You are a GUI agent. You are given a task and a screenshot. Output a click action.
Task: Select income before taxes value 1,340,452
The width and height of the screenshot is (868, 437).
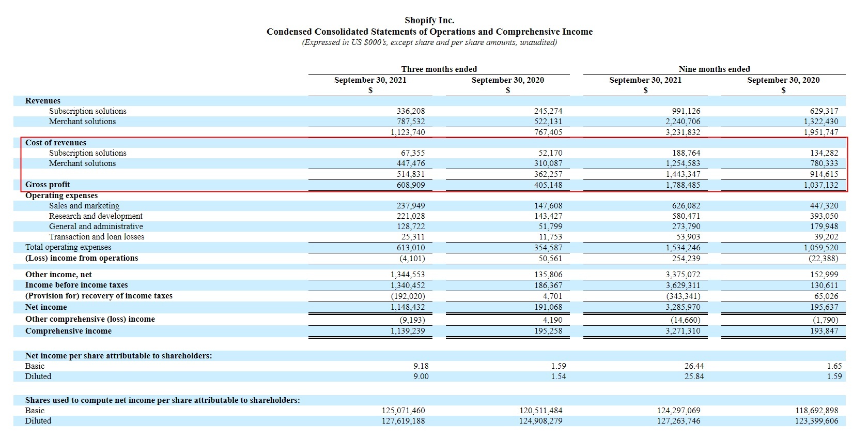click(408, 285)
